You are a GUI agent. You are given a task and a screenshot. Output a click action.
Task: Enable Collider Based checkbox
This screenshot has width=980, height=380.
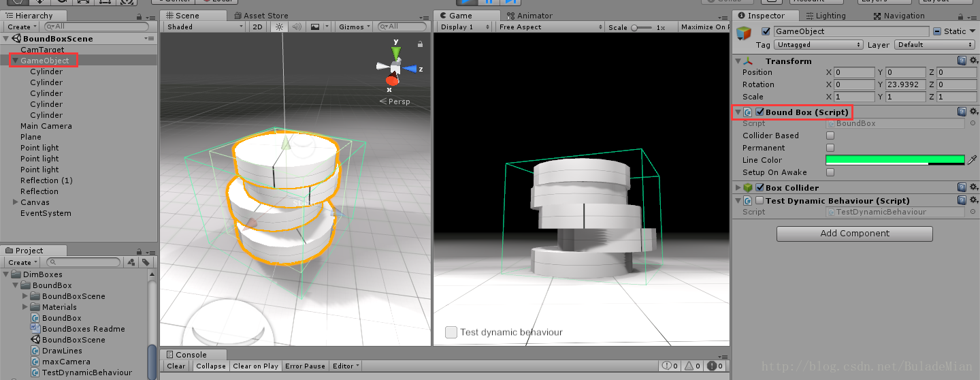pos(830,136)
